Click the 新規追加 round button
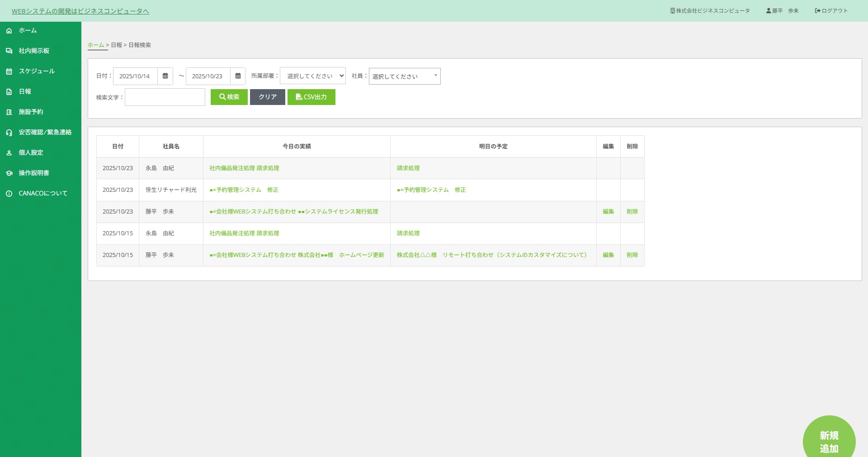The image size is (868, 457). [x=829, y=441]
